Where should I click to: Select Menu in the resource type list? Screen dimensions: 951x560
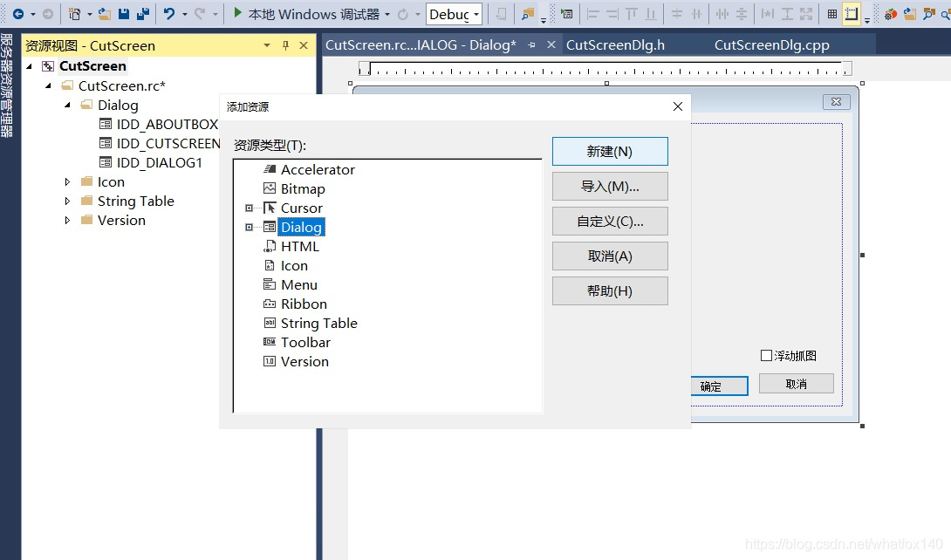coord(299,285)
